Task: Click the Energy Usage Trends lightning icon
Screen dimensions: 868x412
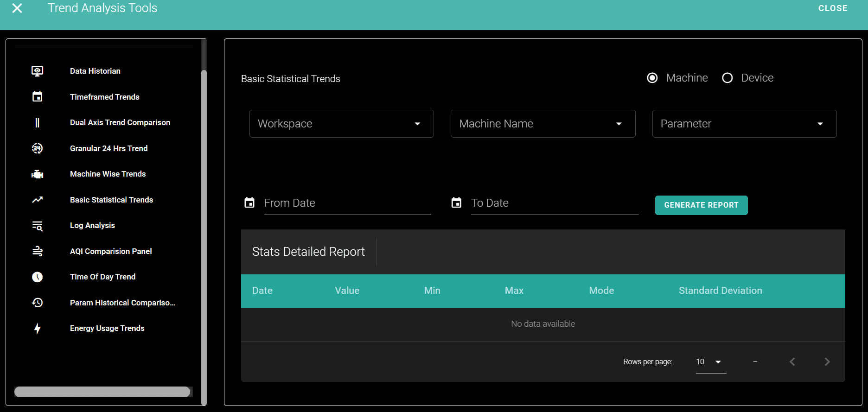Action: [x=37, y=329]
